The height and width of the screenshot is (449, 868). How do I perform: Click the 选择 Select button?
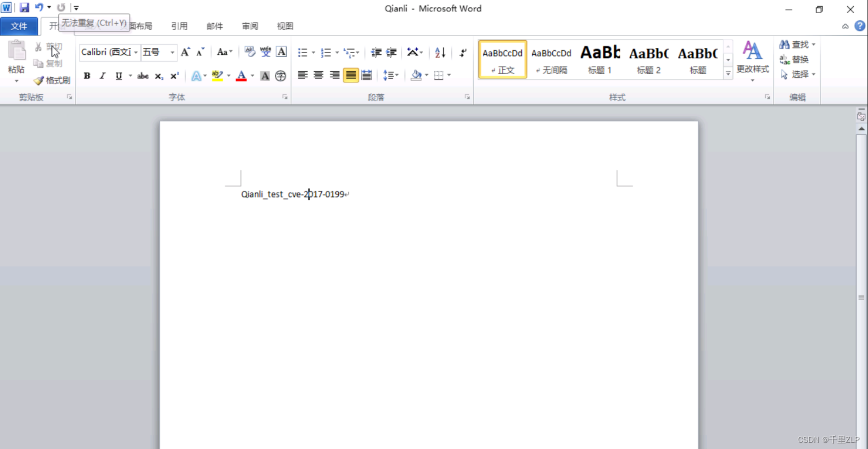(797, 74)
